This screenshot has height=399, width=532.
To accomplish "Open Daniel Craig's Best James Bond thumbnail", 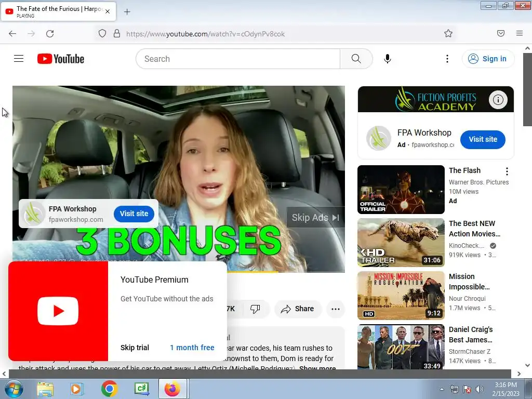I will [x=401, y=347].
